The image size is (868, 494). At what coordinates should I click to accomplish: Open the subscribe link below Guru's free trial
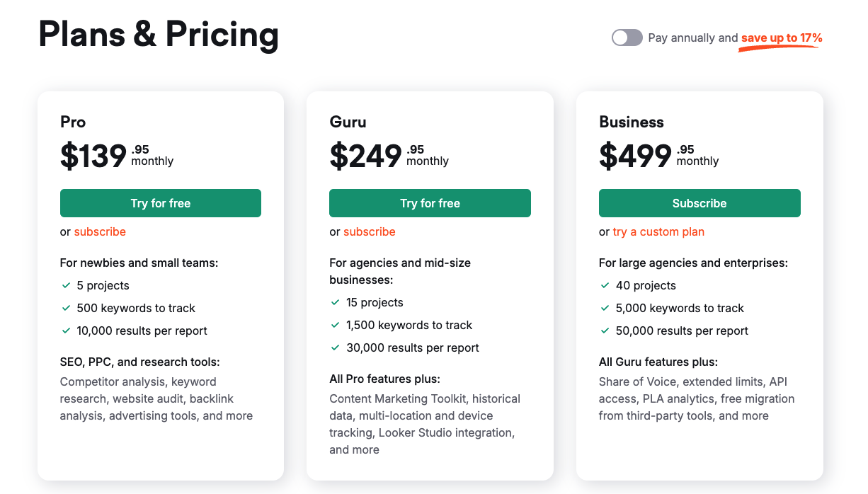(370, 231)
